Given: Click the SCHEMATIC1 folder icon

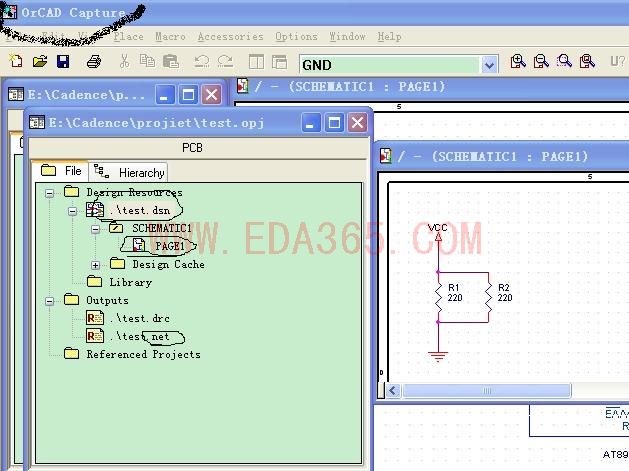Looking at the screenshot, I should point(116,228).
